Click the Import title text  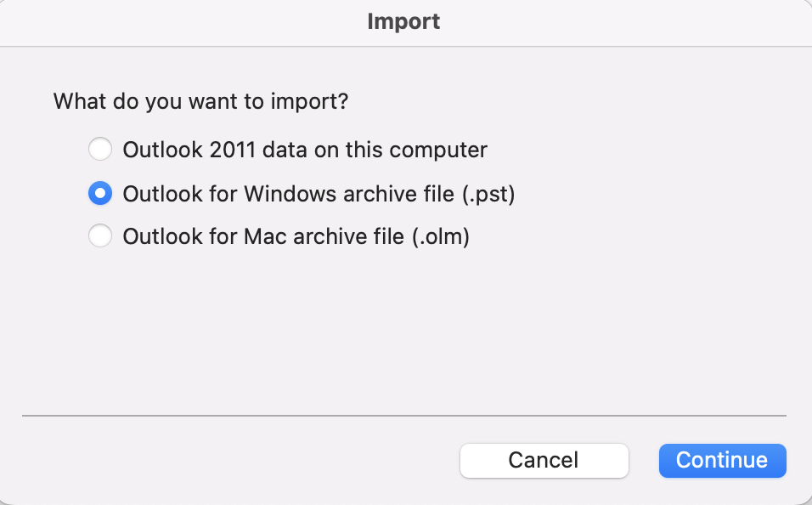point(404,21)
